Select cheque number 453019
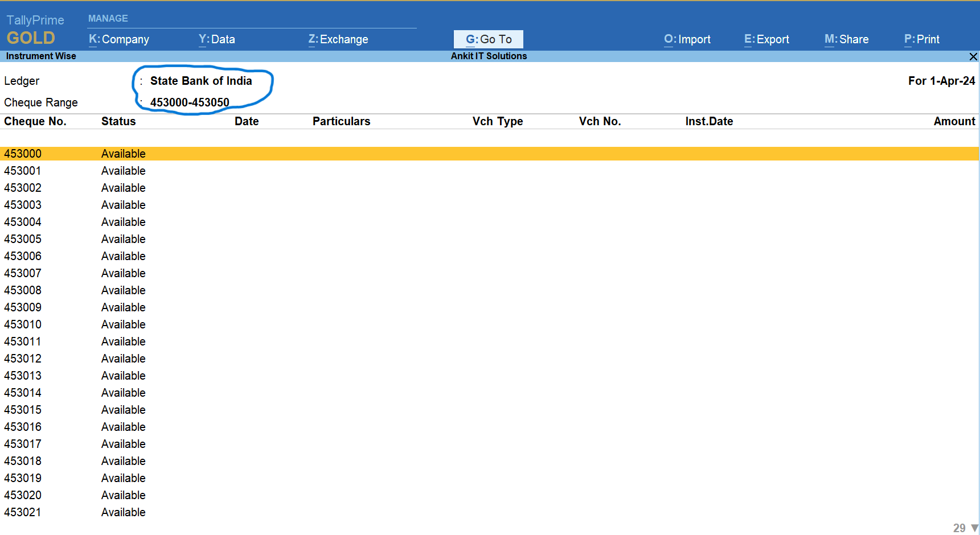The image size is (980, 535). tap(23, 478)
